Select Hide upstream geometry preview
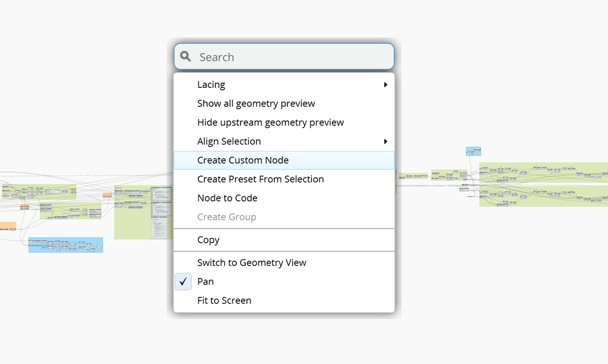The width and height of the screenshot is (608, 364). pos(270,122)
